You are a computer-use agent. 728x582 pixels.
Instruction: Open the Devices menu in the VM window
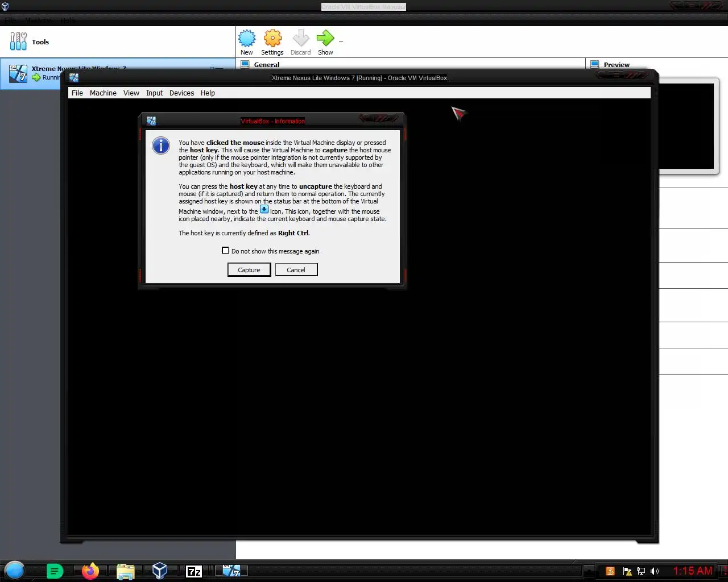pos(181,93)
